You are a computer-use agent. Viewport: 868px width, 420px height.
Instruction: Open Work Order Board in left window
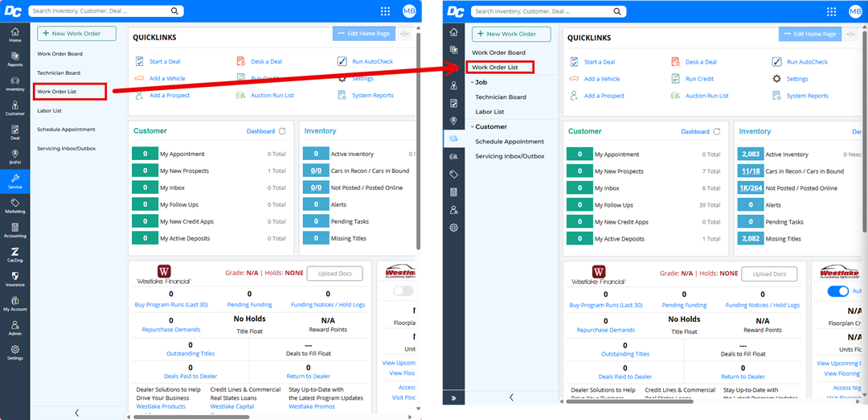tap(59, 54)
